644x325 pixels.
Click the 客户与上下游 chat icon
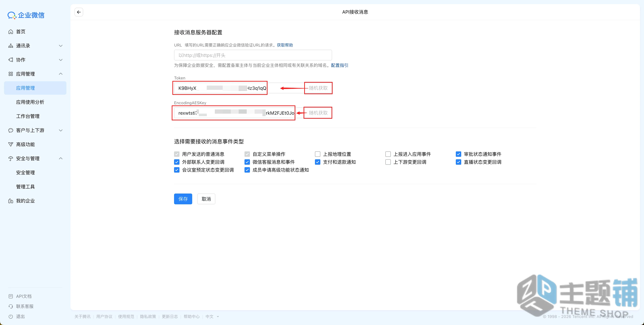tap(11, 130)
